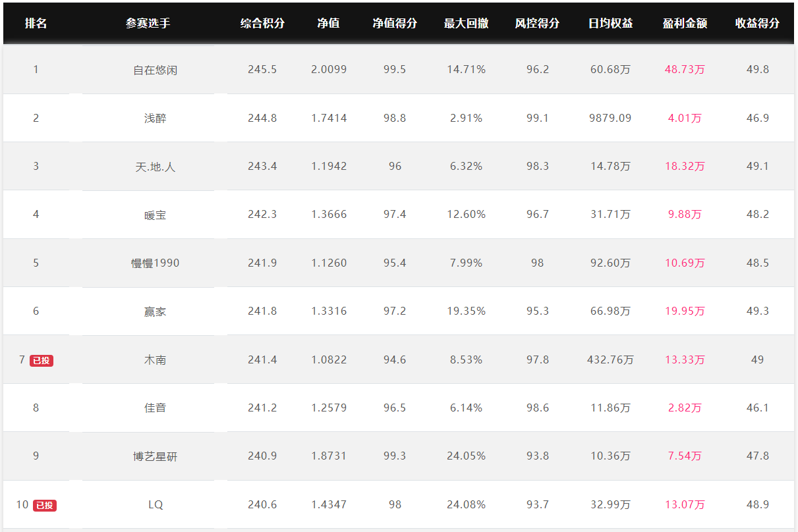
Task: Open contestant 自在悠闲 profile
Action: click(155, 70)
